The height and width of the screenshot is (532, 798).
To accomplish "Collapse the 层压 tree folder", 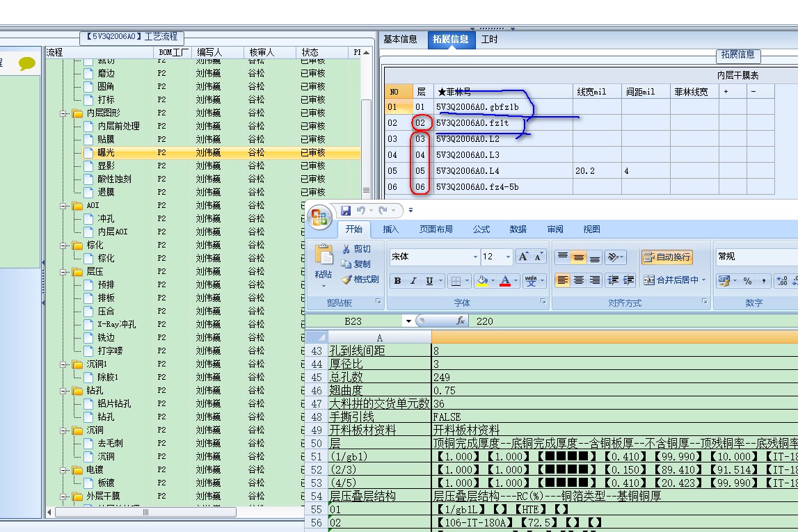I will [63, 272].
